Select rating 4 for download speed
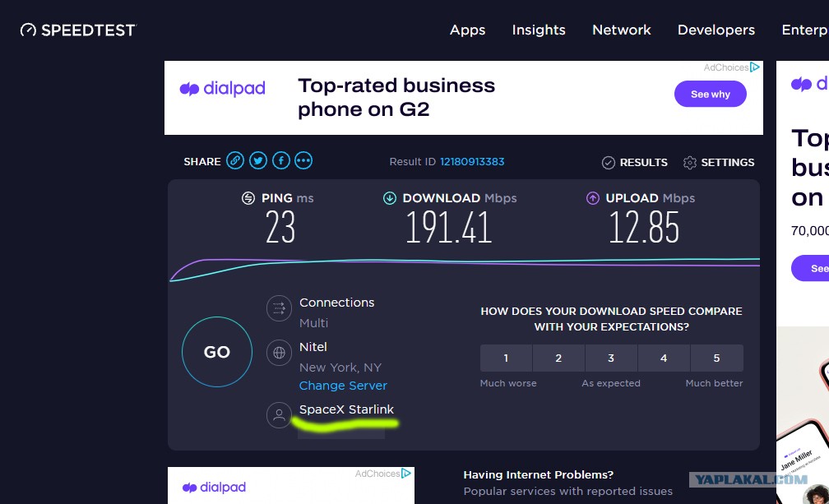 coord(664,358)
